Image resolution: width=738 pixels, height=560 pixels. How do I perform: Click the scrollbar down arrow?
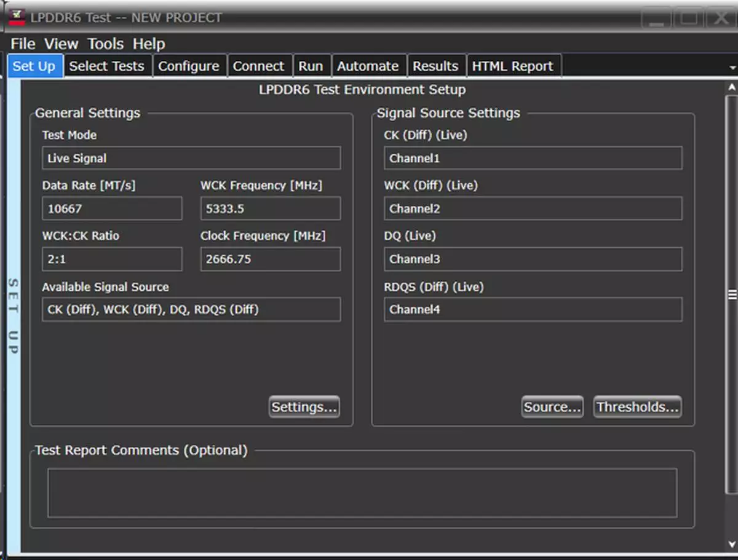pyautogui.click(x=731, y=544)
